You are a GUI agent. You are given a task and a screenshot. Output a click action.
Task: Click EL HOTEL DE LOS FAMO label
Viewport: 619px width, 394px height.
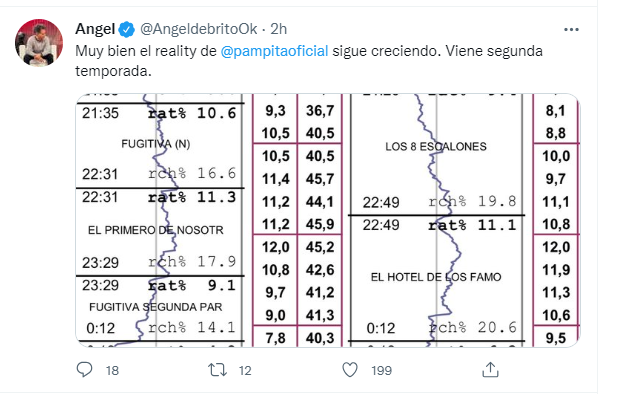(436, 277)
